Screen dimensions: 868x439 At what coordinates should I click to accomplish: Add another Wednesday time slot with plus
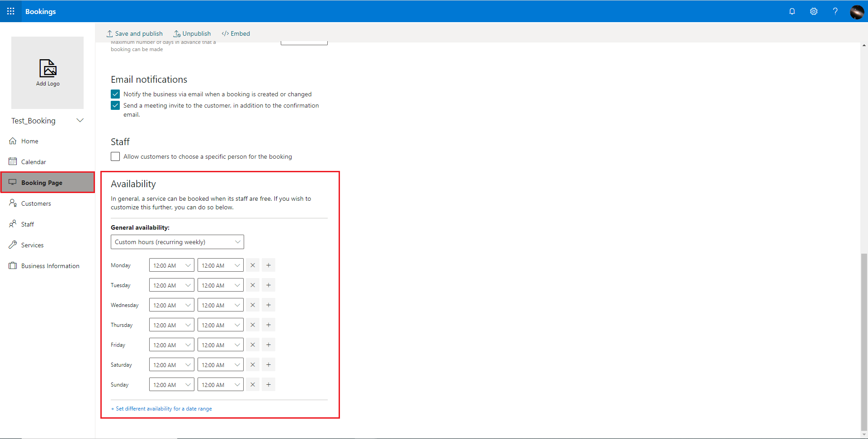pos(269,305)
